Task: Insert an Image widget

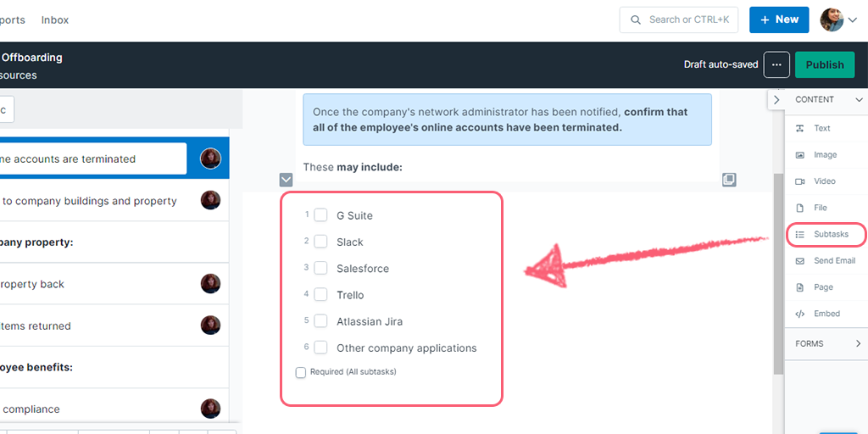Action: click(824, 155)
